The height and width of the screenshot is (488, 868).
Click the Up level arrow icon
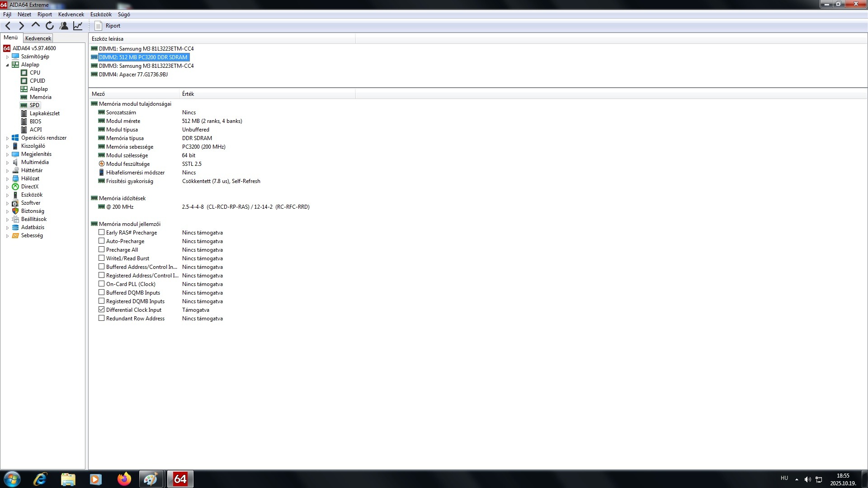(x=35, y=25)
